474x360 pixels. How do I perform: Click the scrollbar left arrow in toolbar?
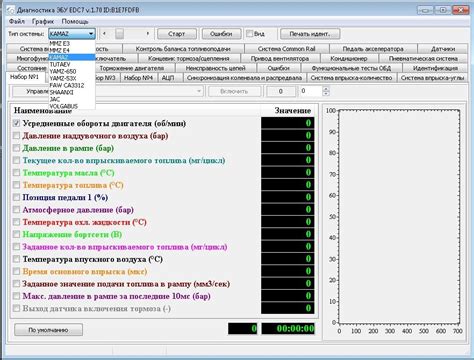105,34
